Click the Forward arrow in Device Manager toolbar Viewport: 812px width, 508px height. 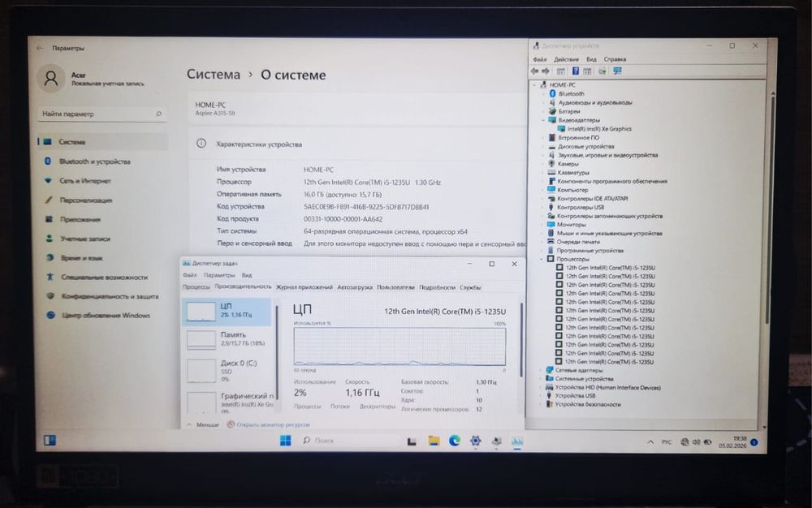(x=546, y=71)
